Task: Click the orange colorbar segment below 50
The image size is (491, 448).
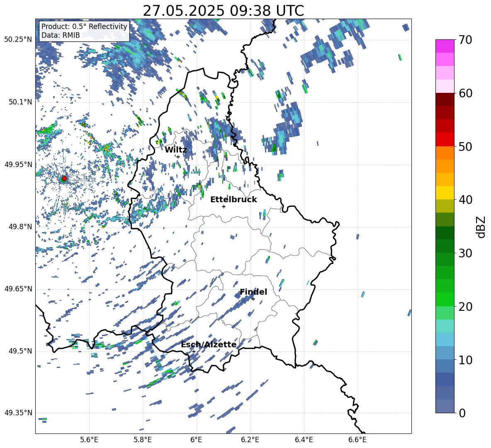Action: click(445, 153)
